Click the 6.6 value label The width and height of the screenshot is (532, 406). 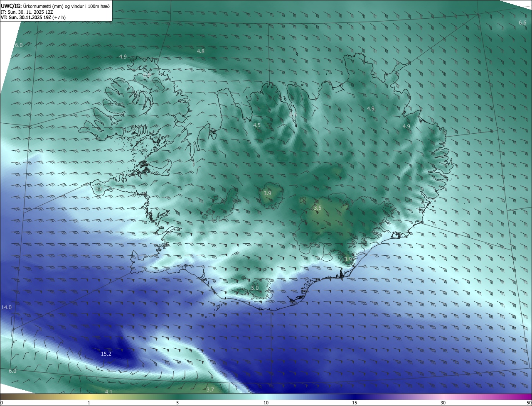(x=522, y=22)
